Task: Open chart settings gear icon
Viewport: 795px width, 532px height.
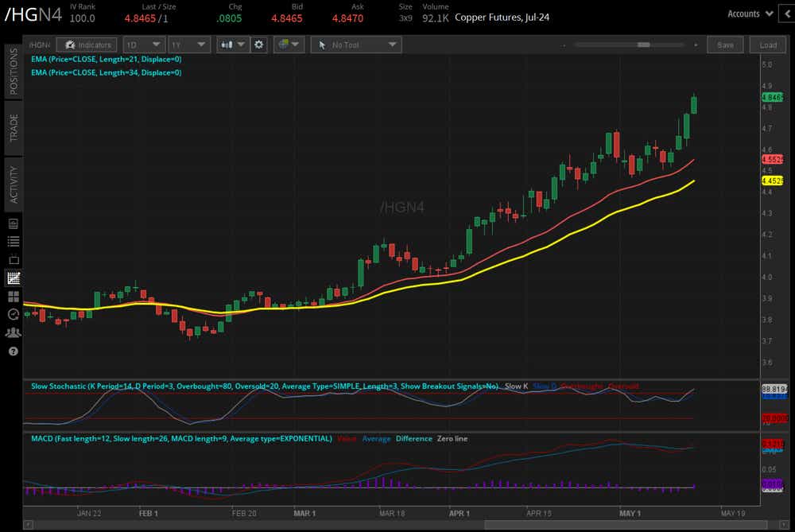Action: coord(259,45)
